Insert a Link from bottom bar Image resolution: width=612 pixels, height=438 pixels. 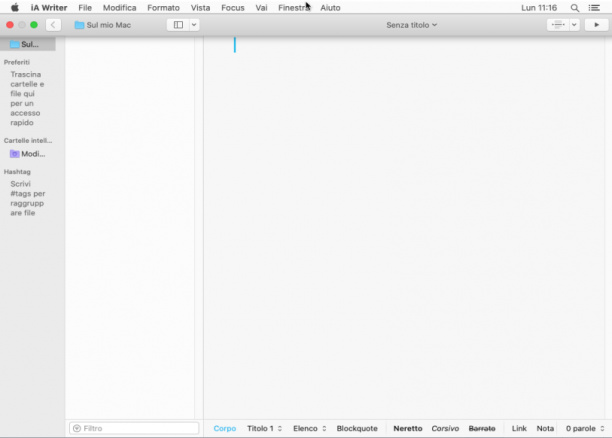coord(519,428)
